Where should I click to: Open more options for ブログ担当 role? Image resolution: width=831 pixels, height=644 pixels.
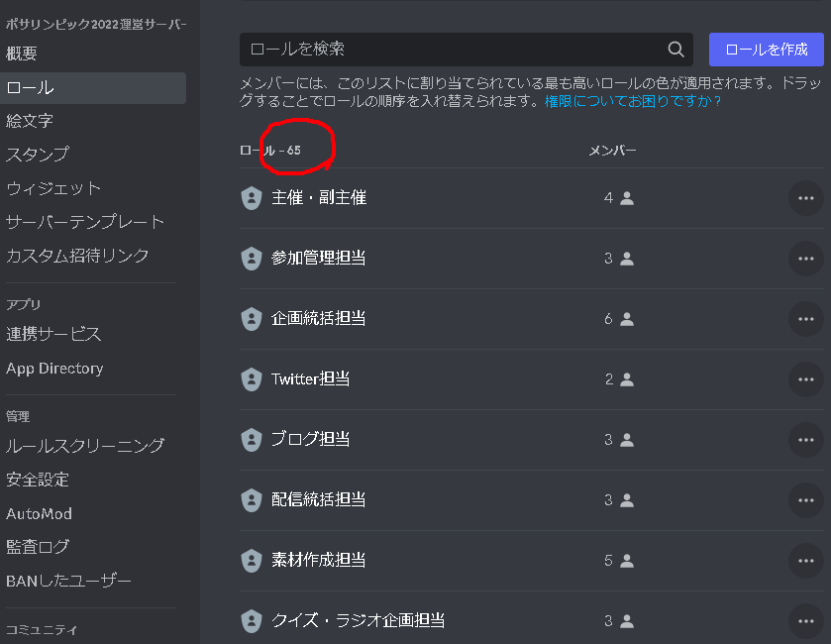[805, 440]
